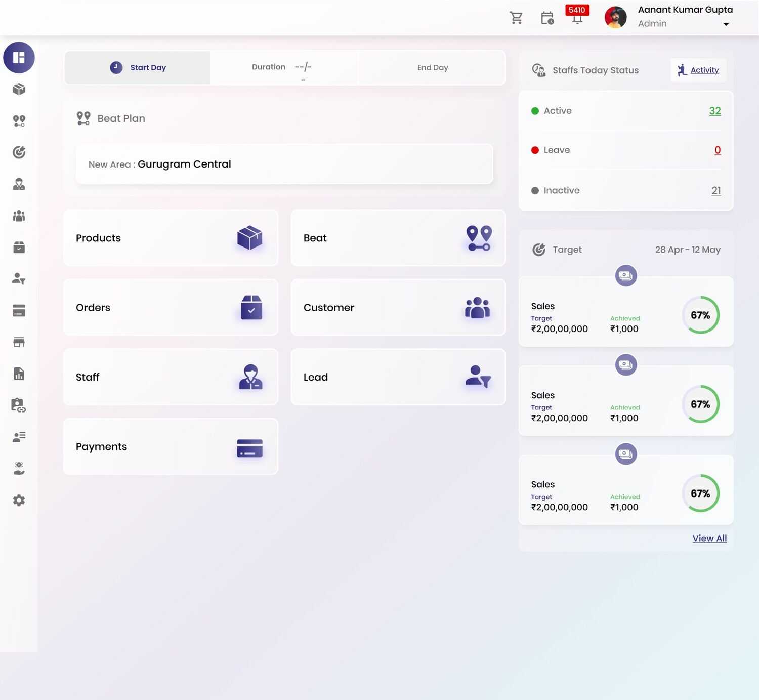759x700 pixels.
Task: Click View All under the Target panel
Action: [x=709, y=538]
